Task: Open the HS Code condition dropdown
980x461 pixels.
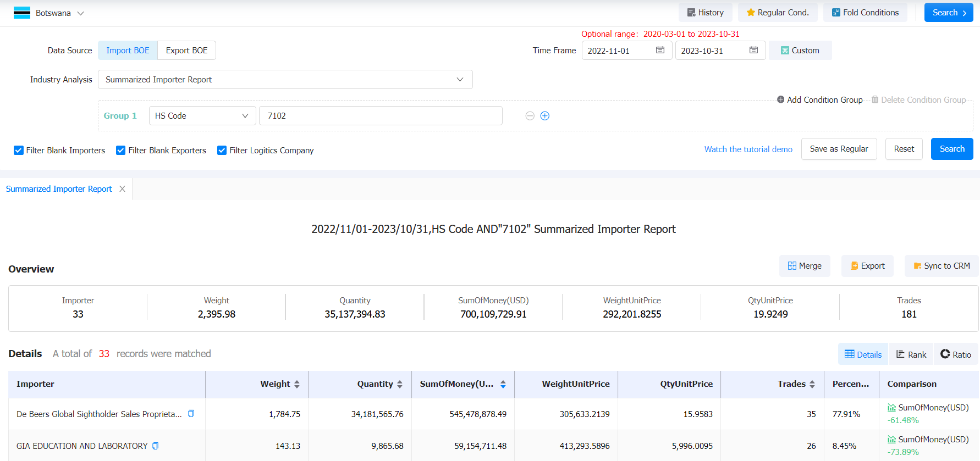Action: [x=202, y=116]
